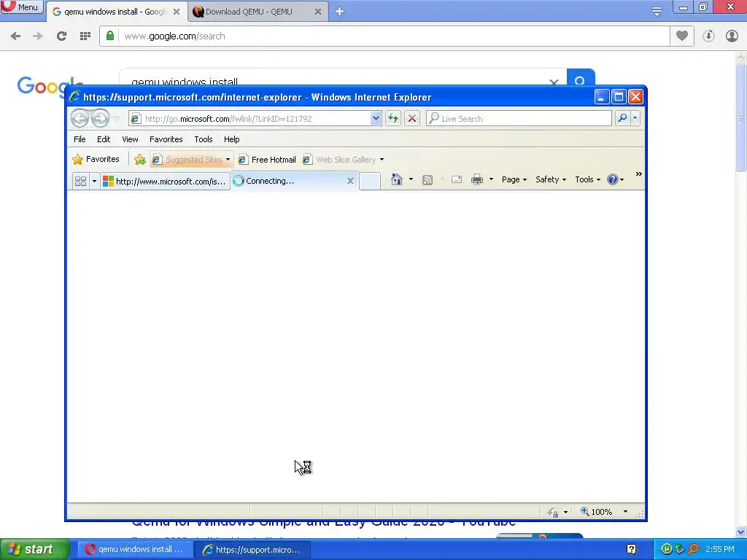Expand Web Slice Gallery dropdown
Viewport: 747px width, 560px height.
pyautogui.click(x=382, y=160)
